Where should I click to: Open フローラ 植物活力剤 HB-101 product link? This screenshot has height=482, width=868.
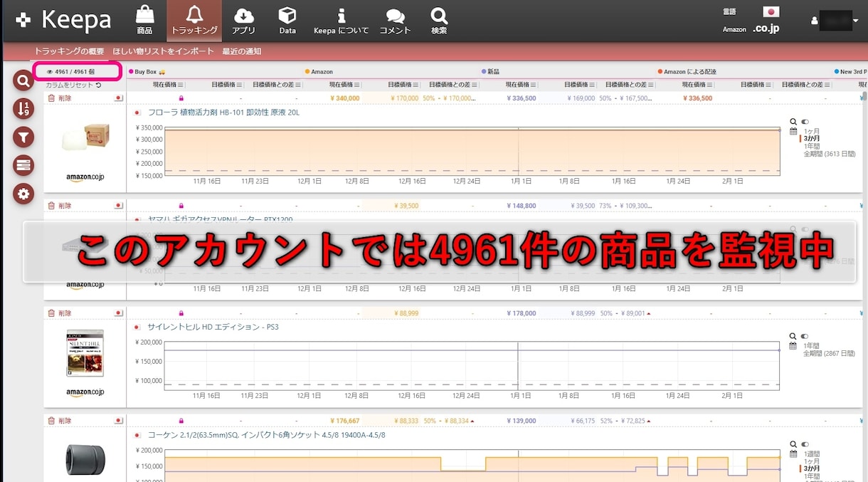point(223,112)
